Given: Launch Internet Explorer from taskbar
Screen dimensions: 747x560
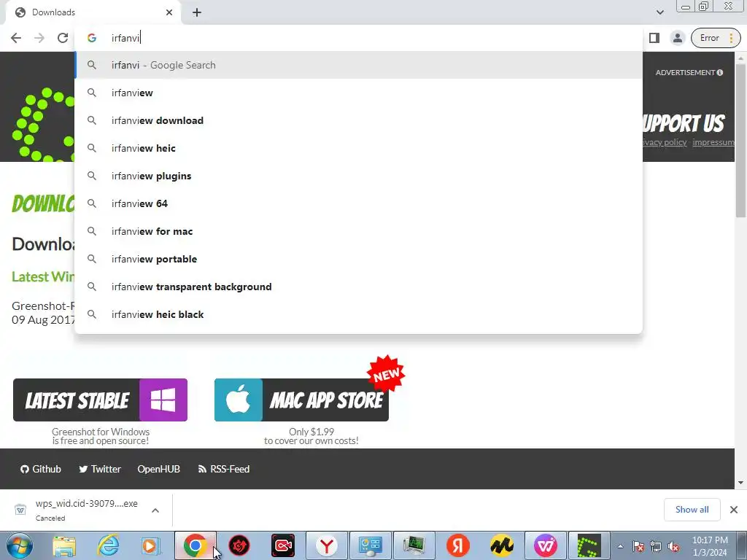Looking at the screenshot, I should pyautogui.click(x=108, y=545).
